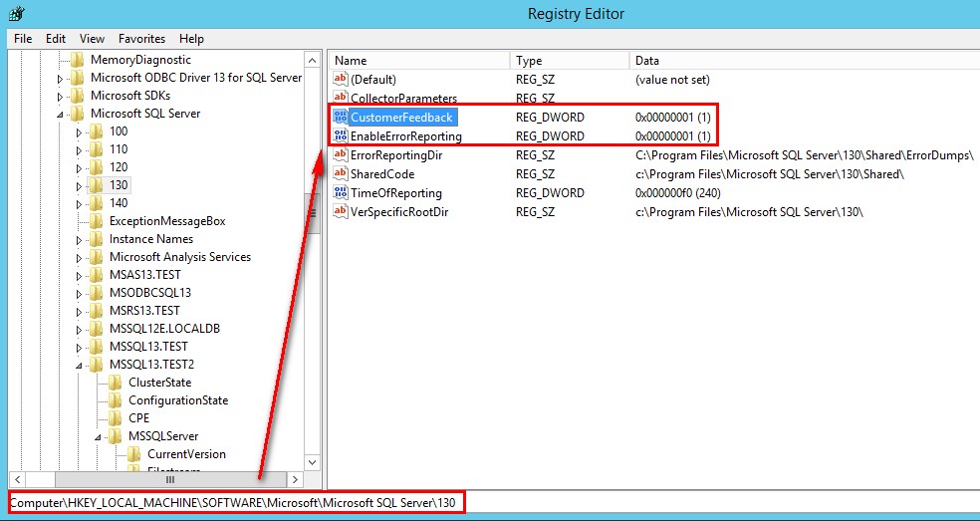Select the CustomerFeedback value name
Image resolution: width=980 pixels, height=521 pixels.
tap(401, 117)
